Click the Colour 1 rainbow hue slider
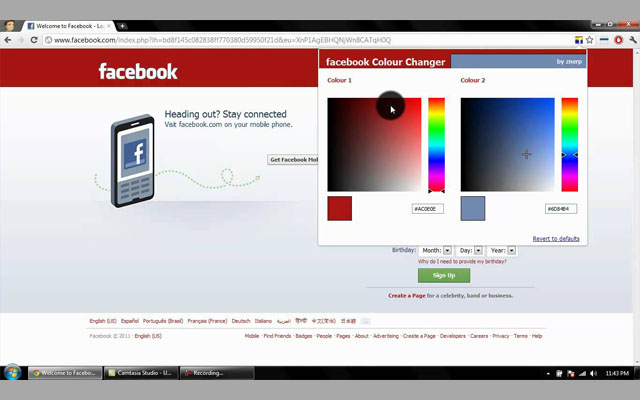This screenshot has width=640, height=400. (436, 144)
